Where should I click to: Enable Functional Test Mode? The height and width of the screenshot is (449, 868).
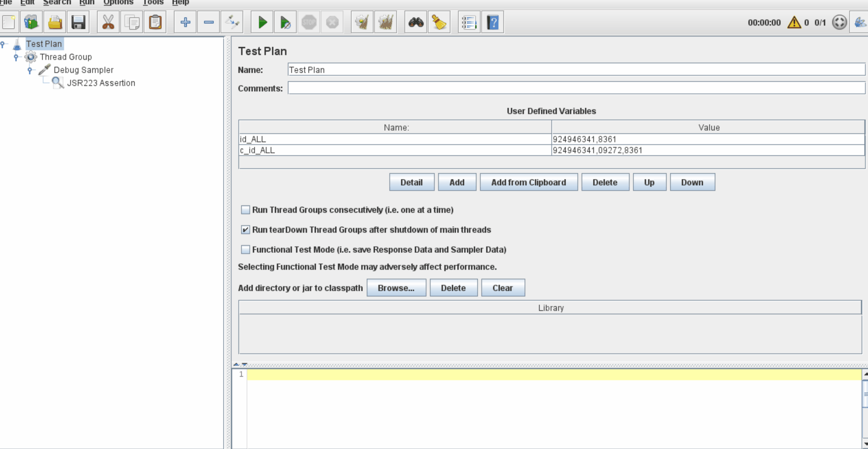[x=245, y=250]
